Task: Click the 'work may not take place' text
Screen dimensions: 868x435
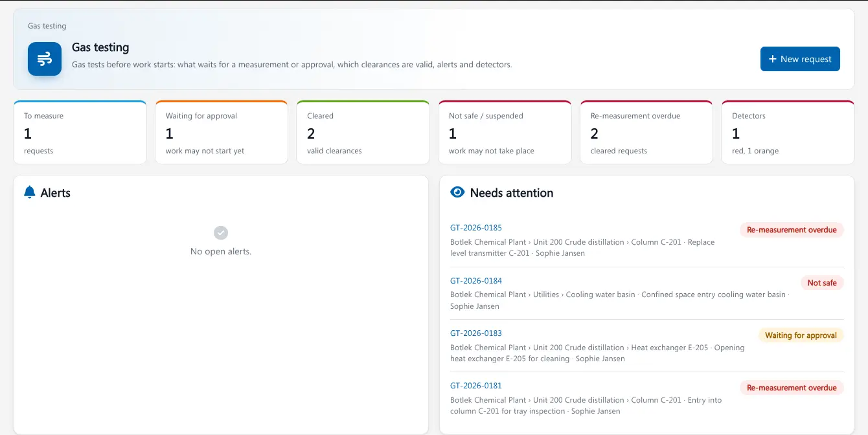Action: pyautogui.click(x=492, y=151)
